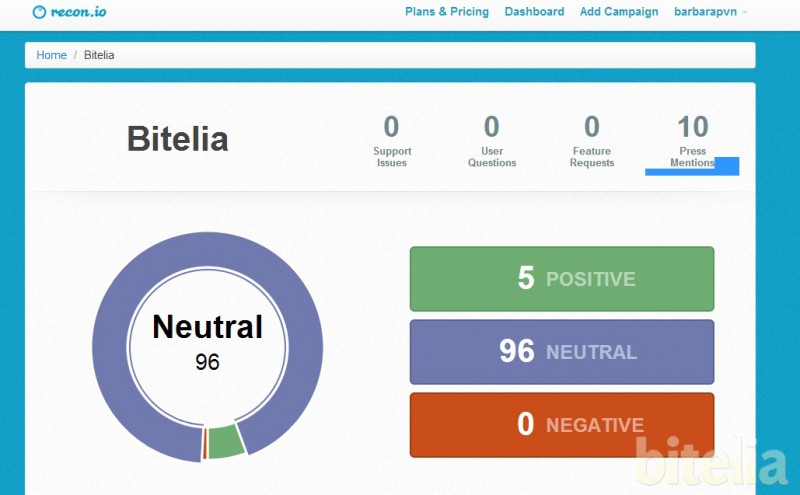Image resolution: width=800 pixels, height=495 pixels.
Task: Click the thin red sliver in the donut chart
Action: tap(204, 443)
